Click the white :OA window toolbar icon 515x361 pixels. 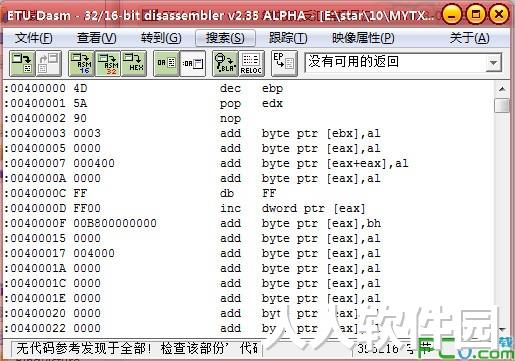(193, 63)
